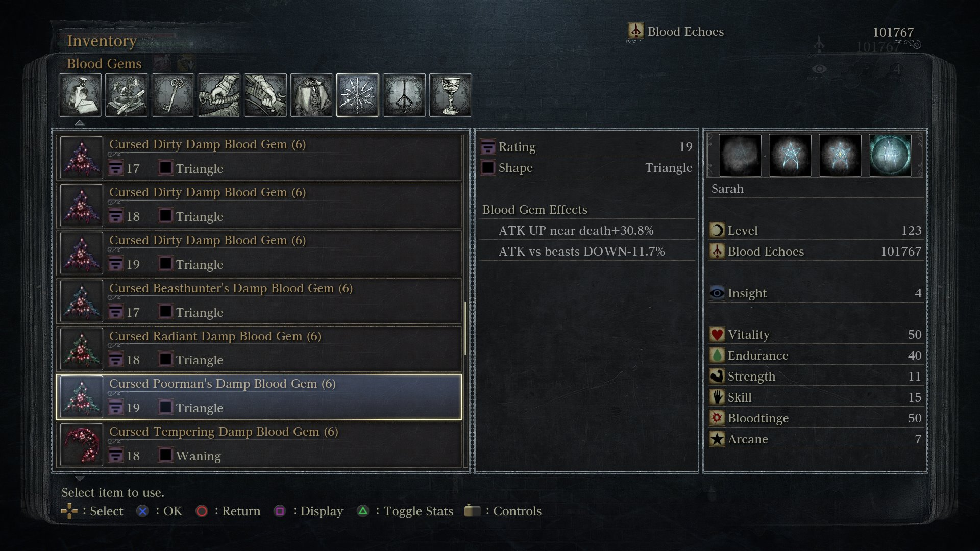Click the up arrow above gem list
This screenshot has width=980, height=551.
[80, 123]
